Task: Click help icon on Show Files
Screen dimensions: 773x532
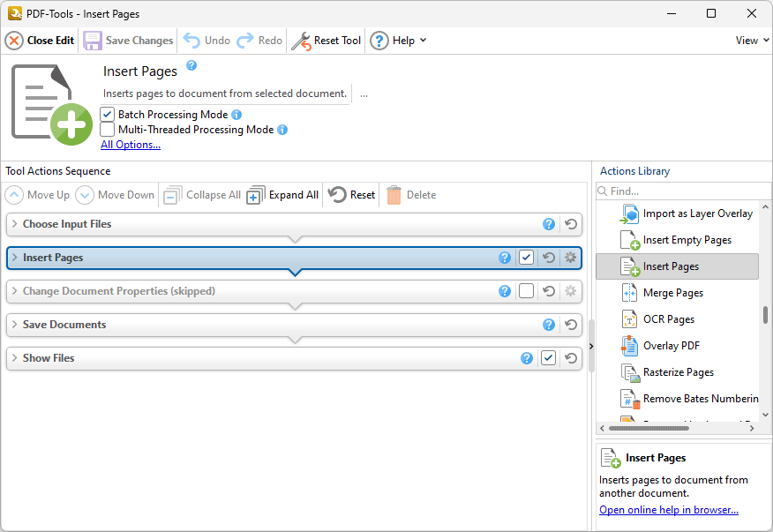Action: (527, 358)
